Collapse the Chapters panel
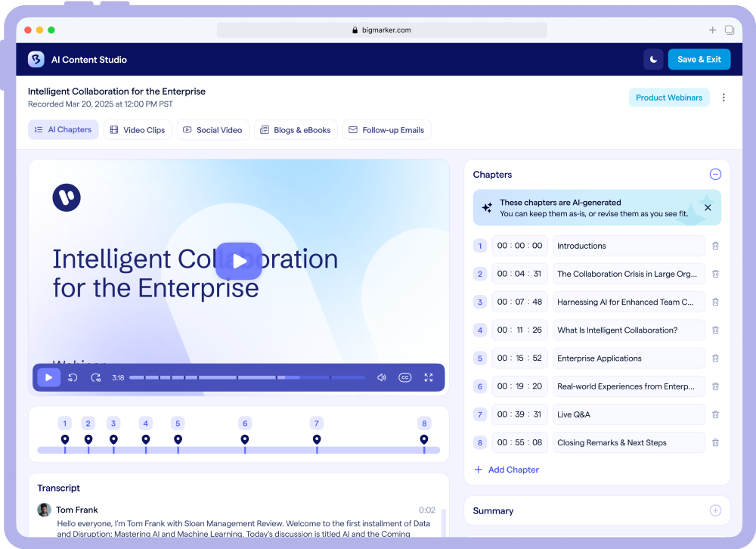 715,175
